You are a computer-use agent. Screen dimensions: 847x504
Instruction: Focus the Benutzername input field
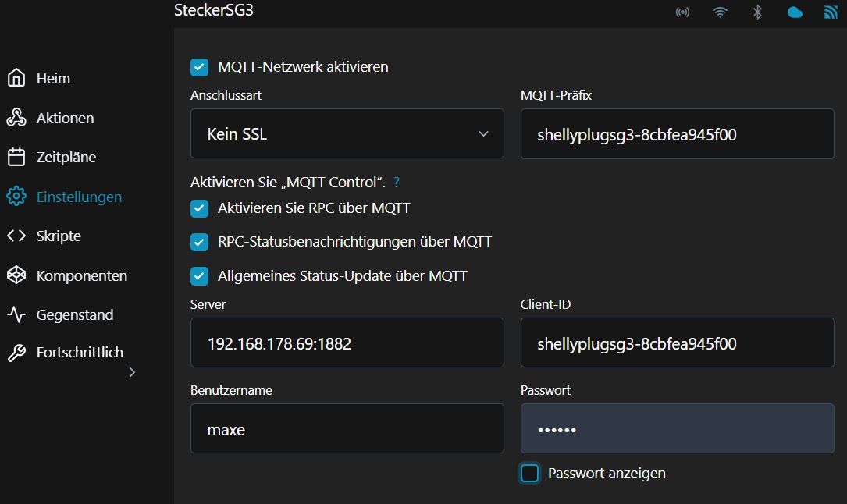point(347,429)
